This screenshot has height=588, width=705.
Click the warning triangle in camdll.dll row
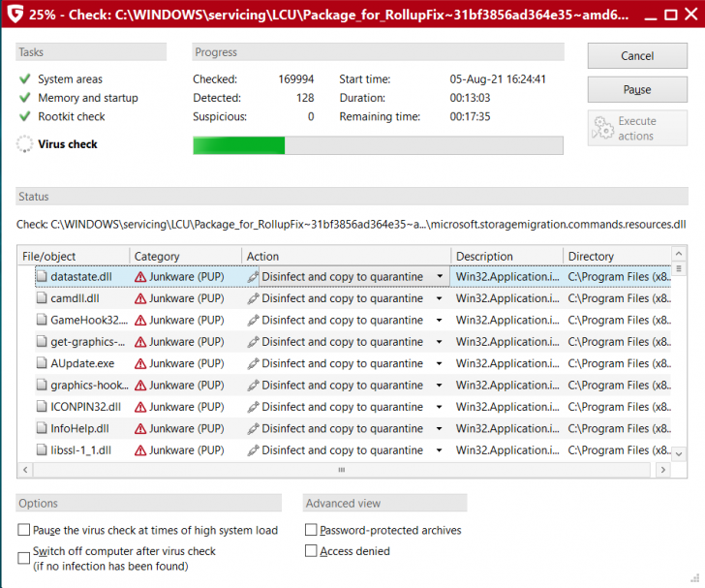(x=140, y=298)
